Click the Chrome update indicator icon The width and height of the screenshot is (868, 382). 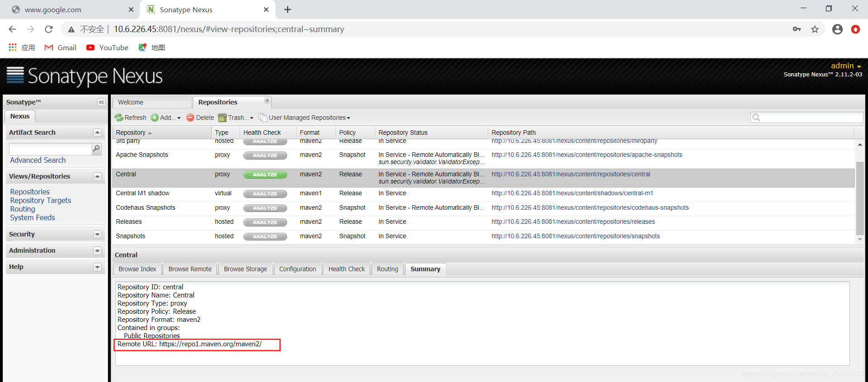855,29
